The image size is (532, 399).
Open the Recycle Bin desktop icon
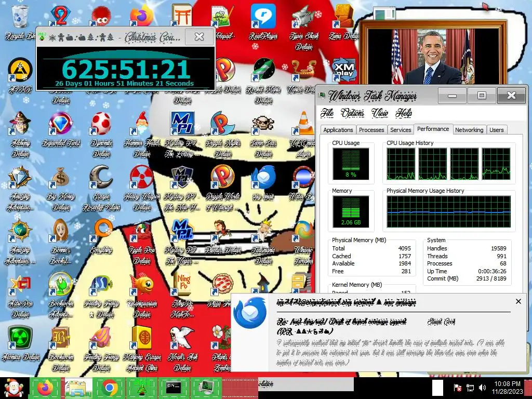click(x=20, y=16)
